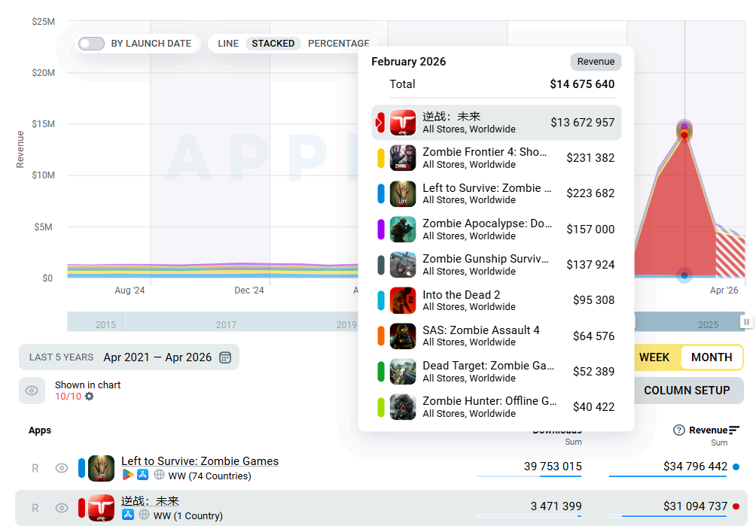This screenshot has width=756, height=532.
Task: Select the Week granularity button
Action: click(654, 357)
